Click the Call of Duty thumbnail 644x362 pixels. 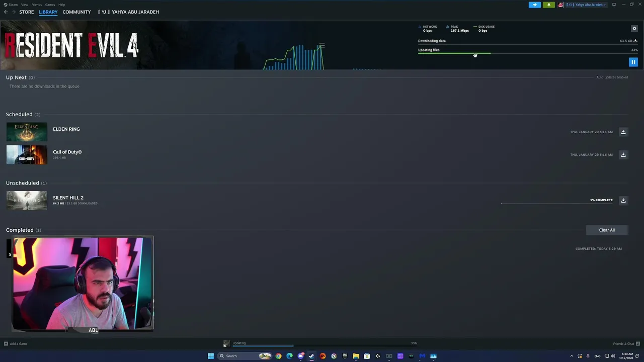(27, 155)
